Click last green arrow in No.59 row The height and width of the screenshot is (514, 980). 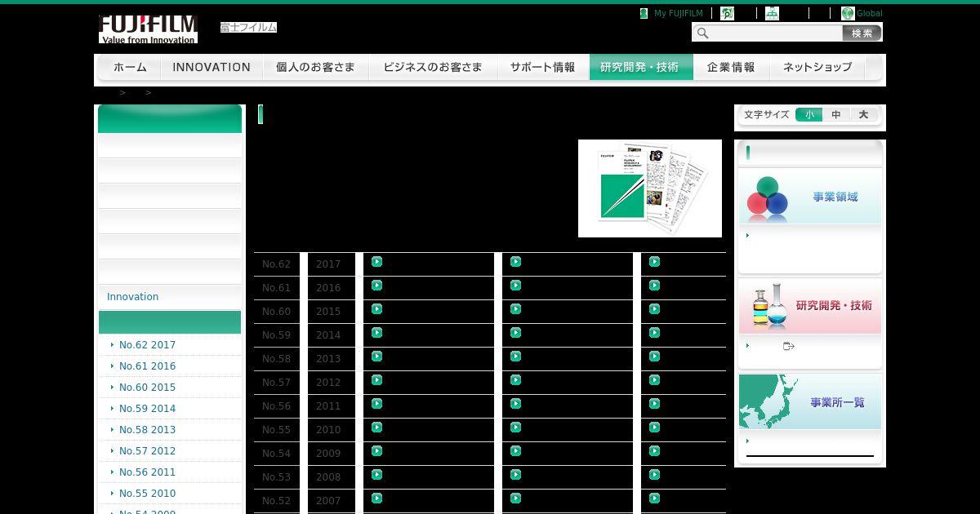tap(654, 333)
